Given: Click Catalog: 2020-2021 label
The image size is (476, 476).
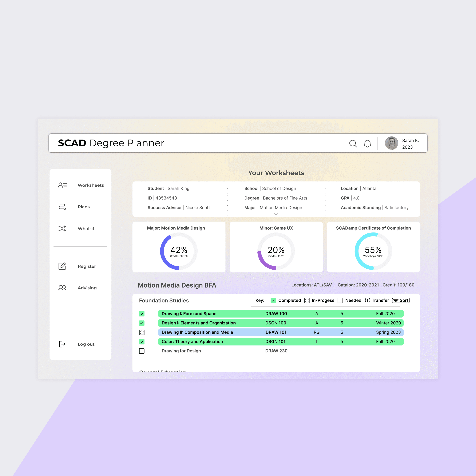Looking at the screenshot, I should 358,285.
